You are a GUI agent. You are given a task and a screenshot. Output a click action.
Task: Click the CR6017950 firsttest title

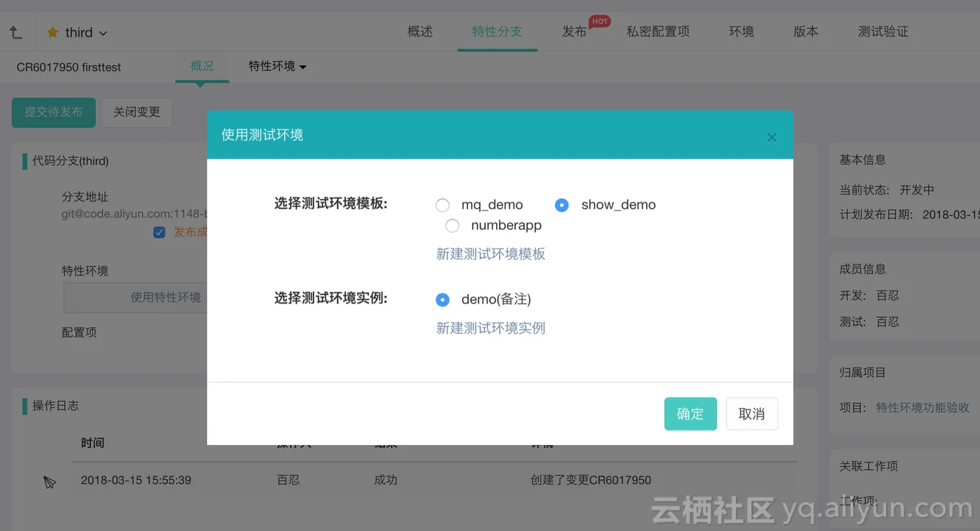coord(69,67)
